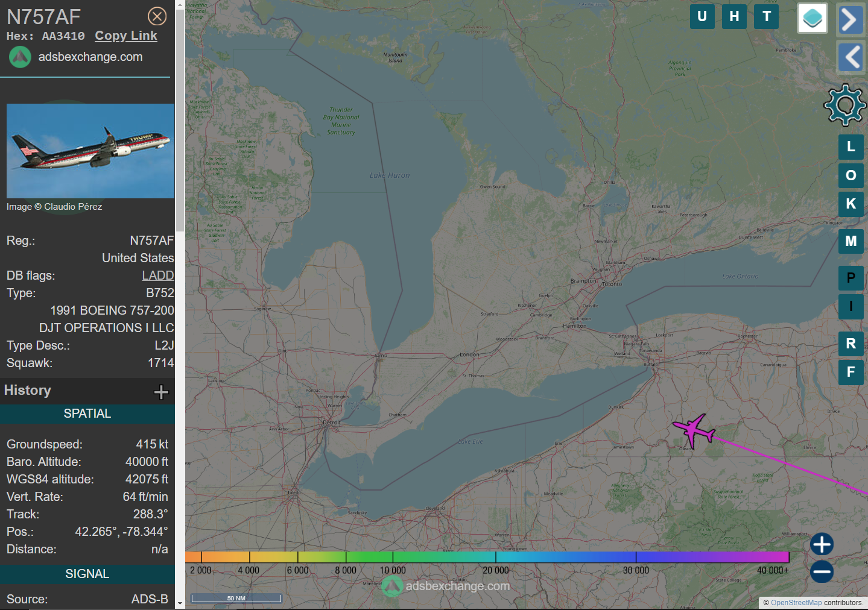868x610 pixels.
Task: Toggle the U map button
Action: coord(702,16)
